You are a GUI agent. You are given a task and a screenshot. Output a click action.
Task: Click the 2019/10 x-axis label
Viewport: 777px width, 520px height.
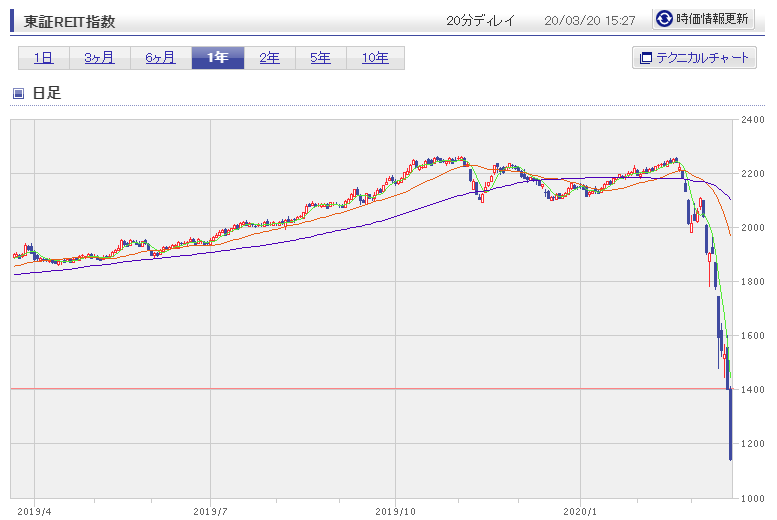[x=395, y=512]
